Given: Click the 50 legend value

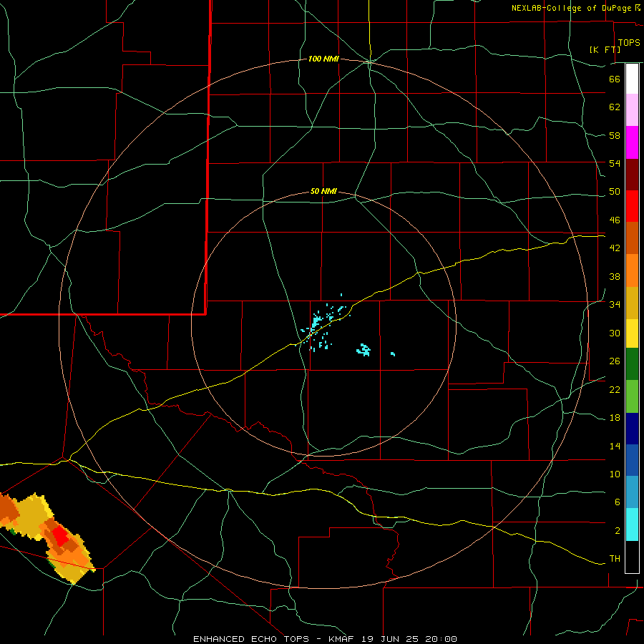Looking at the screenshot, I should tap(615, 192).
